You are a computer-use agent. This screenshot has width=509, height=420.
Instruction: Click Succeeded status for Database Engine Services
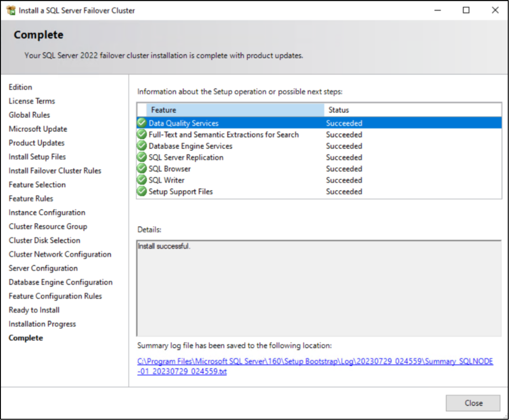(344, 146)
